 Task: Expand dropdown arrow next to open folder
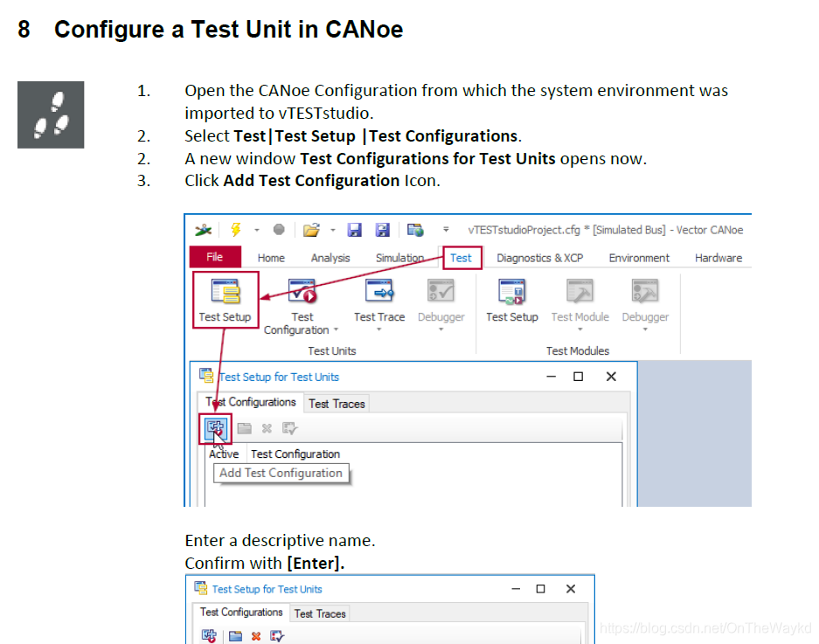[333, 230]
